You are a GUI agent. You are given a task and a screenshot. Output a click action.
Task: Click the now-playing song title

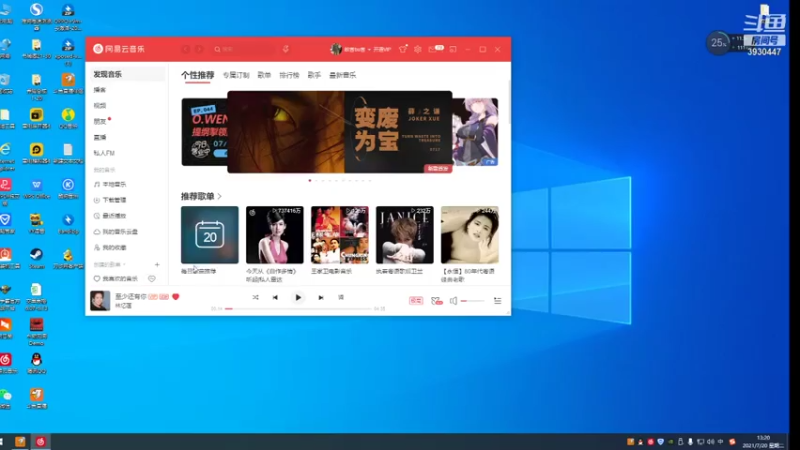[x=131, y=296]
